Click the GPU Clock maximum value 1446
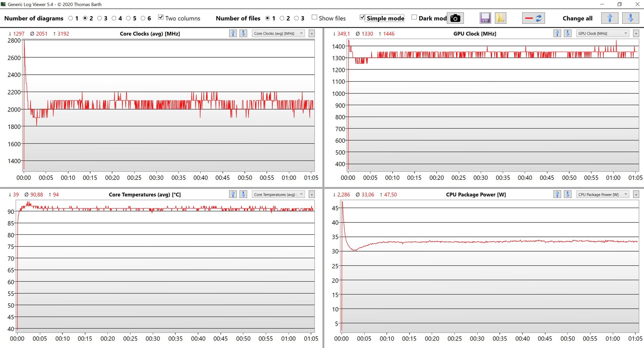Viewport: 644px width, 348px height. 386,33
